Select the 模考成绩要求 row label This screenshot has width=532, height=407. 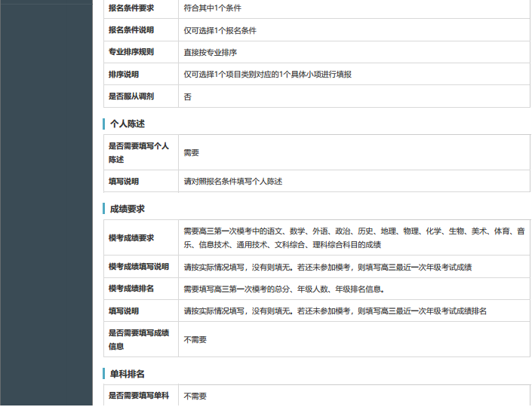tap(131, 237)
